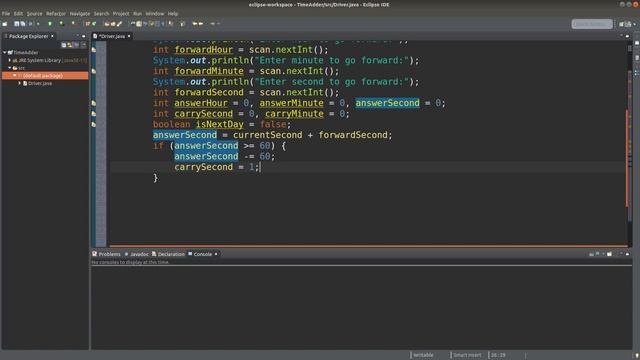Maximize the editor area
The height and width of the screenshot is (360, 640).
point(628,36)
